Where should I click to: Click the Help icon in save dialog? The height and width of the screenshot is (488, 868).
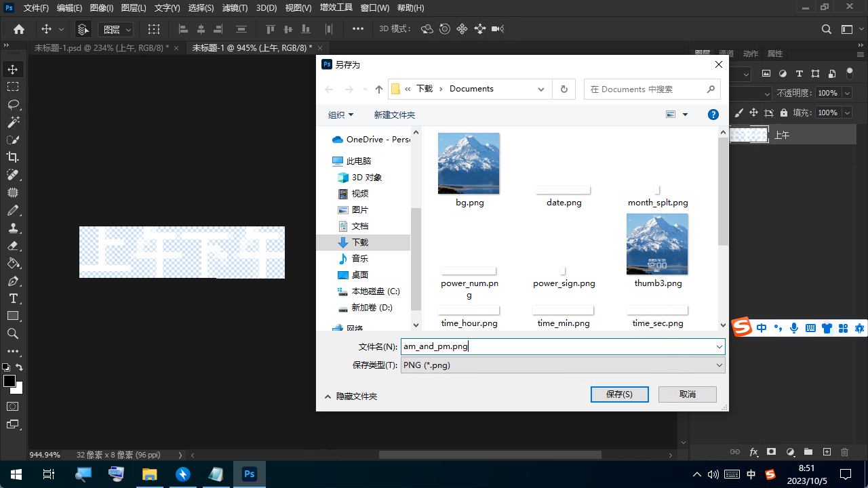pyautogui.click(x=713, y=115)
